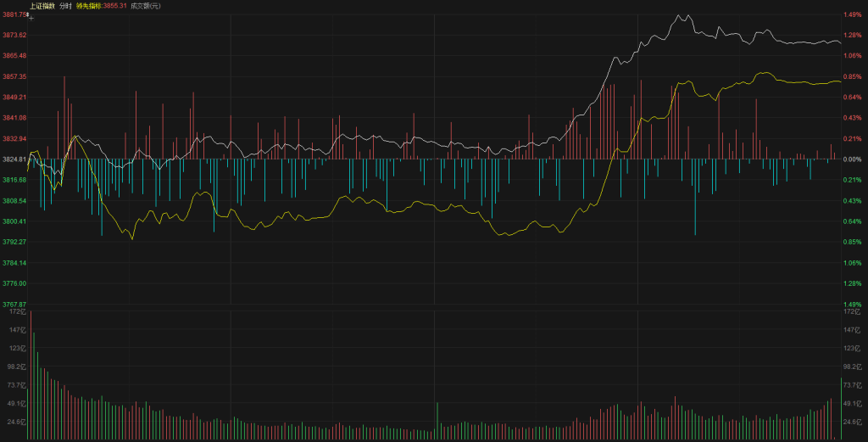Click the 3767.87 bottom price axis label
Screen dimensions: 868x442
click(14, 304)
